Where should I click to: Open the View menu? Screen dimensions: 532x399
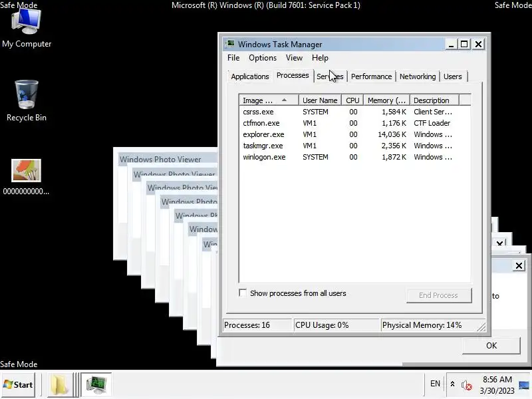294,58
